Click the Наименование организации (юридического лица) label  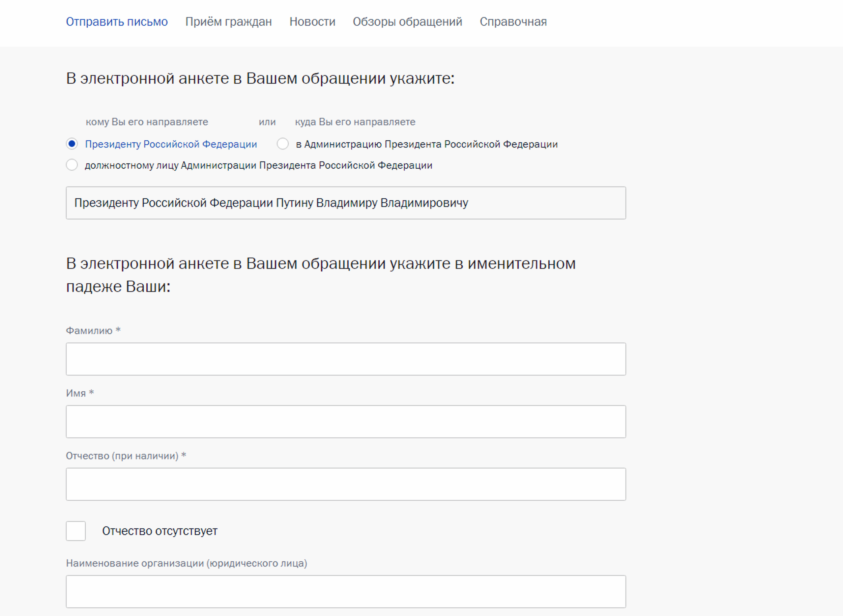click(x=187, y=563)
